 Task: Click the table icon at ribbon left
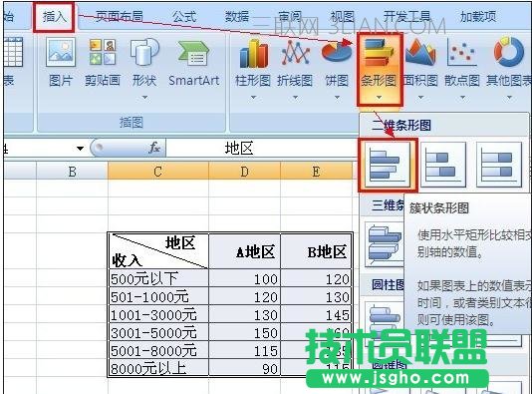[x=14, y=52]
